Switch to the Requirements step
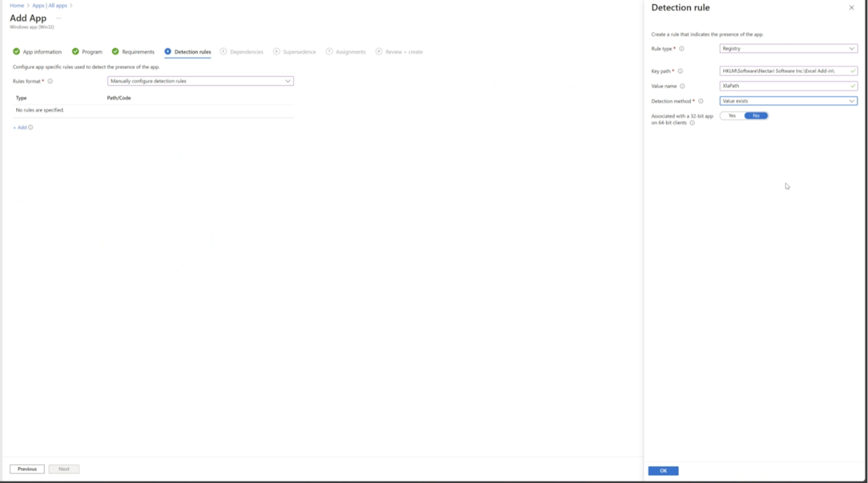The image size is (868, 483). click(138, 52)
